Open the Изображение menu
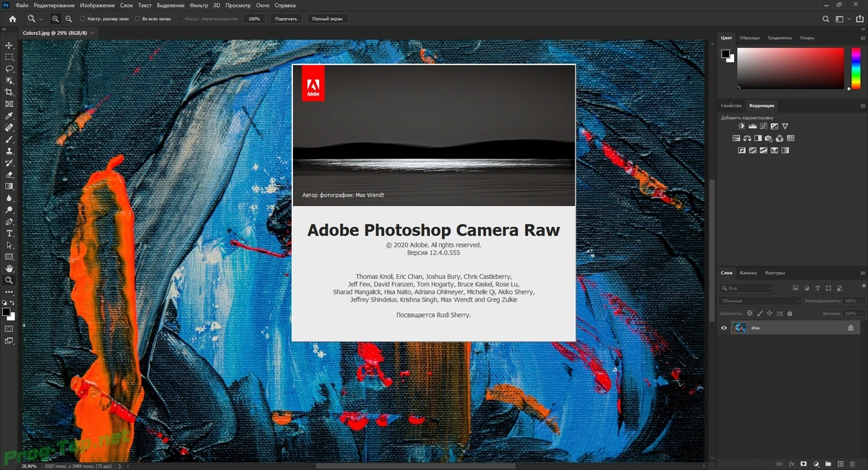The image size is (868, 470). [98, 5]
